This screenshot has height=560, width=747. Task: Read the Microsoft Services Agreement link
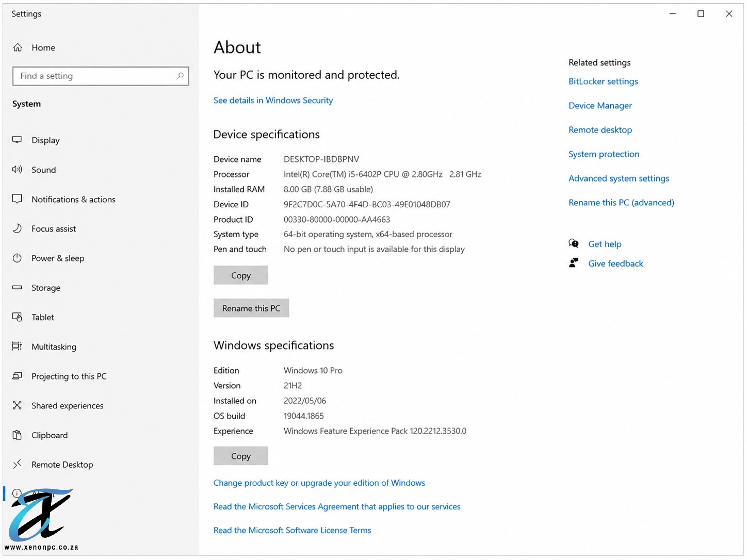point(337,506)
